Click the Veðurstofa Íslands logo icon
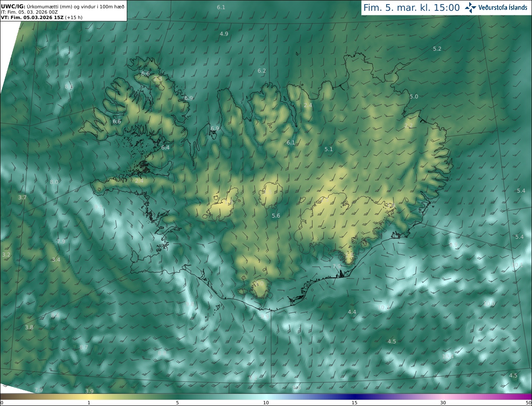The image size is (532, 406). pyautogui.click(x=470, y=7)
